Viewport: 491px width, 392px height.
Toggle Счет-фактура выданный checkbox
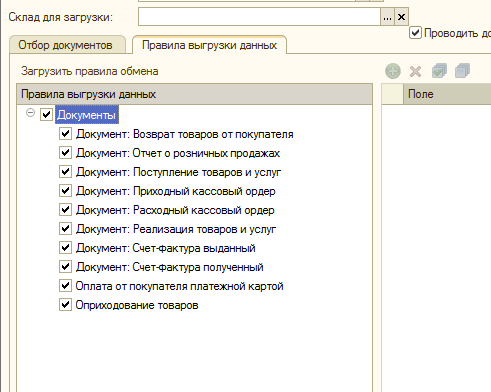[x=65, y=248]
